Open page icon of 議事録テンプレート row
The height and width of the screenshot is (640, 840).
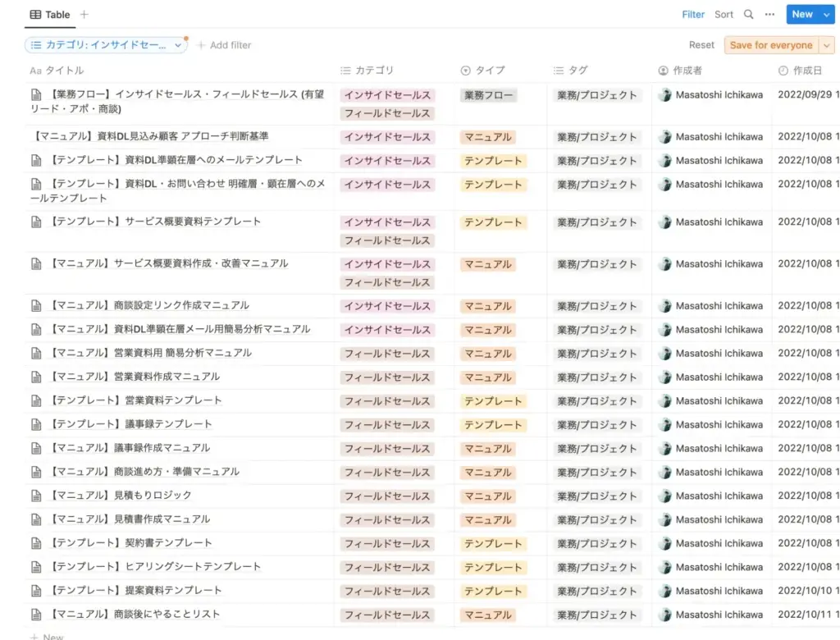pyautogui.click(x=36, y=424)
